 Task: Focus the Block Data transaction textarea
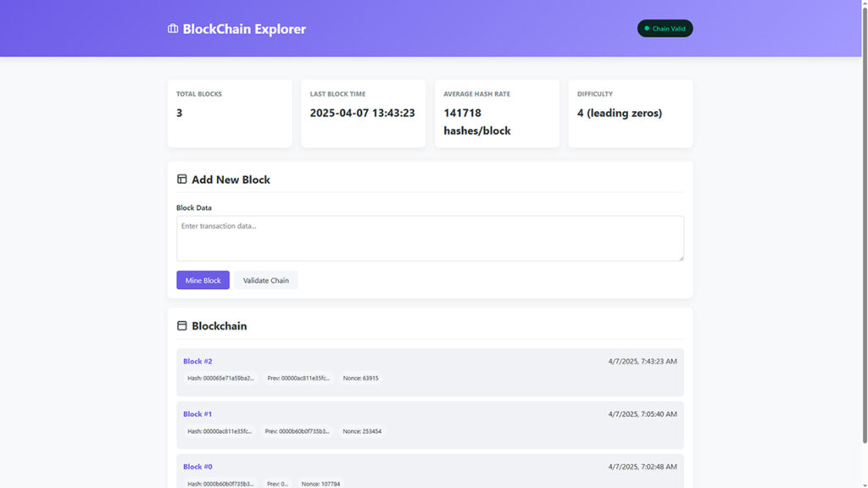(x=430, y=238)
